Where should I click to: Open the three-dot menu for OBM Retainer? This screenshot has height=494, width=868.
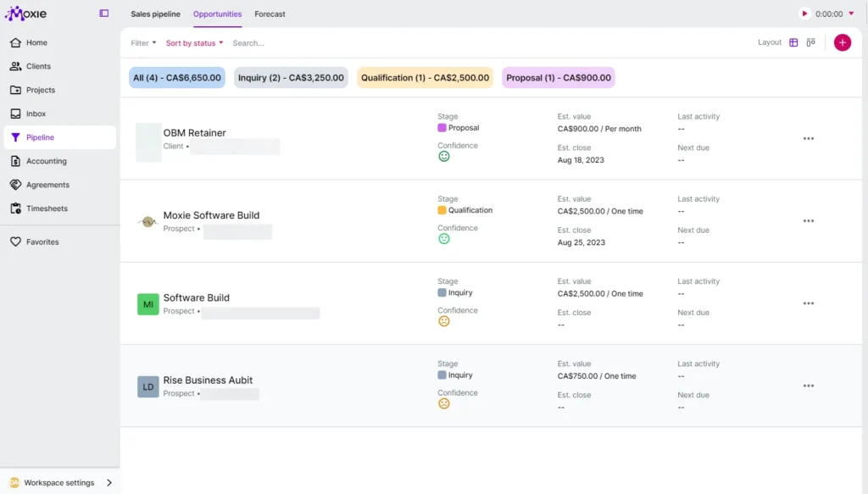808,139
